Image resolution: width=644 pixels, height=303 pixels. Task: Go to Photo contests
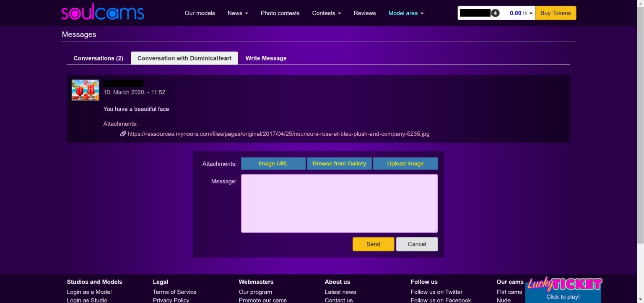pyautogui.click(x=280, y=13)
